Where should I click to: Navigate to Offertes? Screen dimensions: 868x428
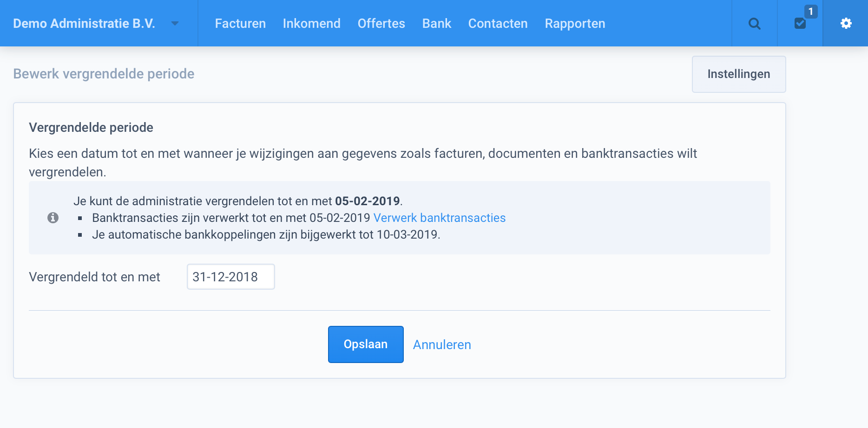(381, 23)
